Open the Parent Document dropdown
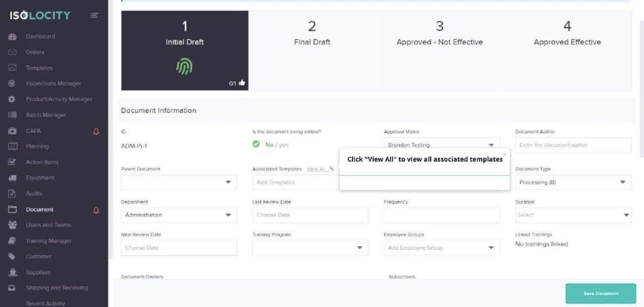The width and height of the screenshot is (644, 307). click(179, 182)
